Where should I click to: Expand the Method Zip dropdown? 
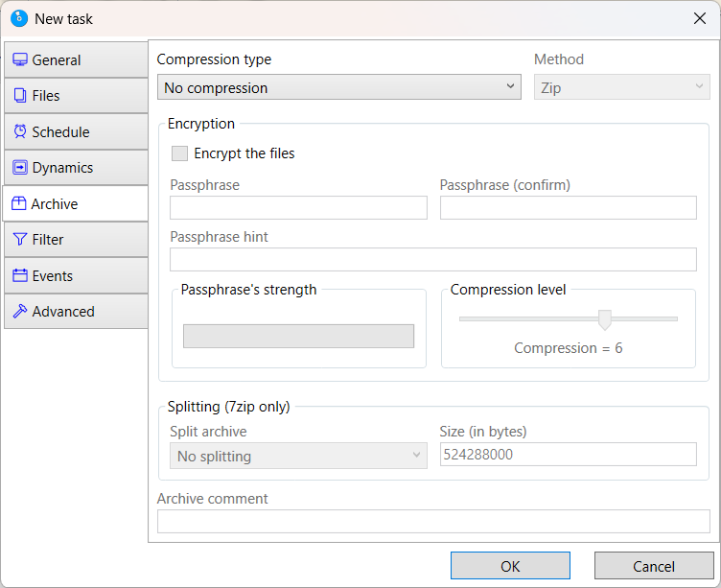pos(621,87)
